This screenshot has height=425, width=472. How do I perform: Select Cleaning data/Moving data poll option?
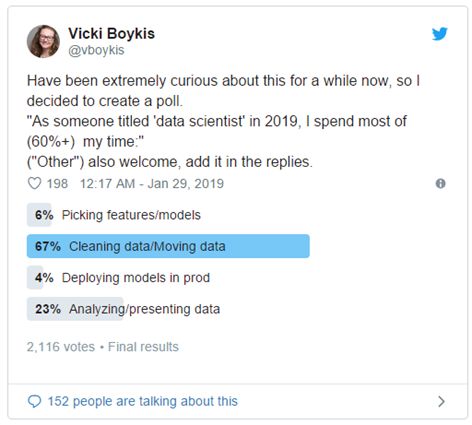(x=147, y=246)
